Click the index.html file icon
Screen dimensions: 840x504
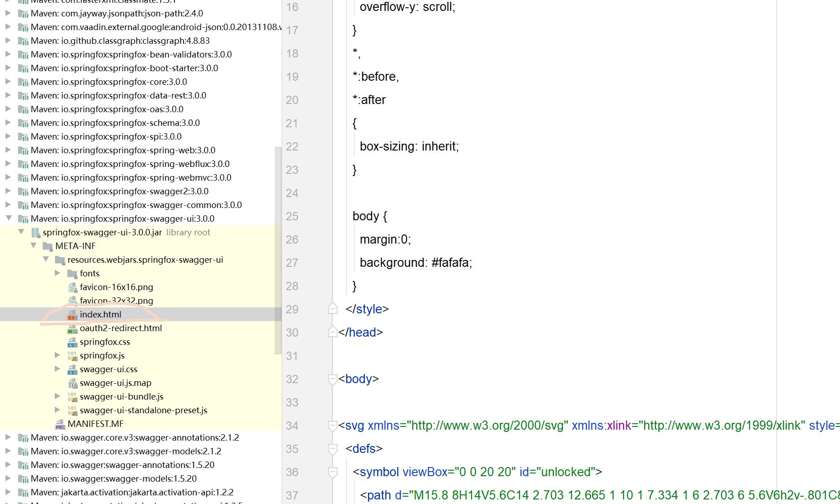click(72, 315)
